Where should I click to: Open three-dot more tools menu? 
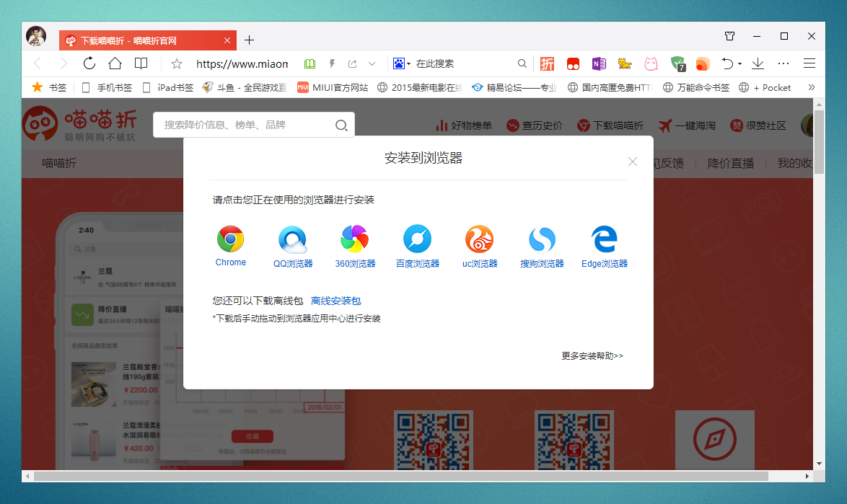(784, 63)
